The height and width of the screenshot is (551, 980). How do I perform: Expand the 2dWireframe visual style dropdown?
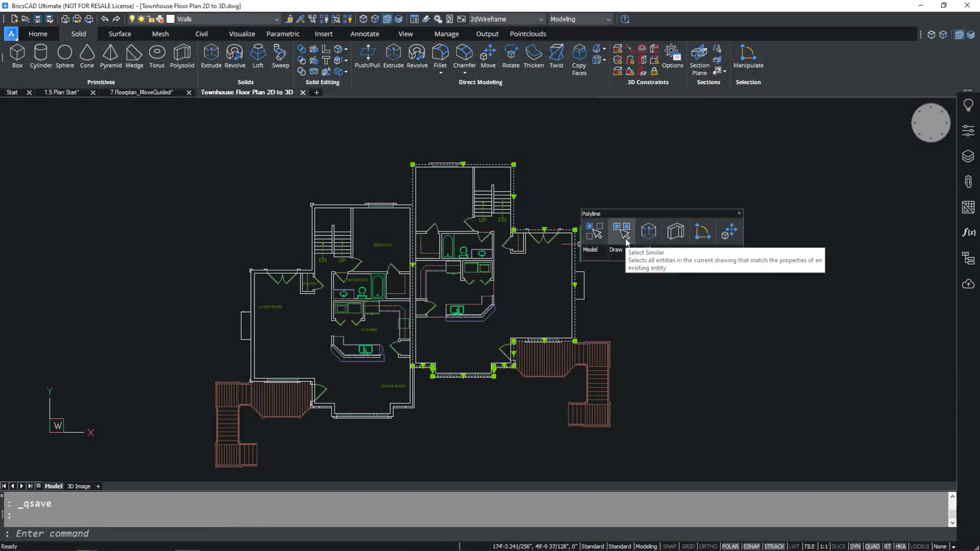coord(541,19)
